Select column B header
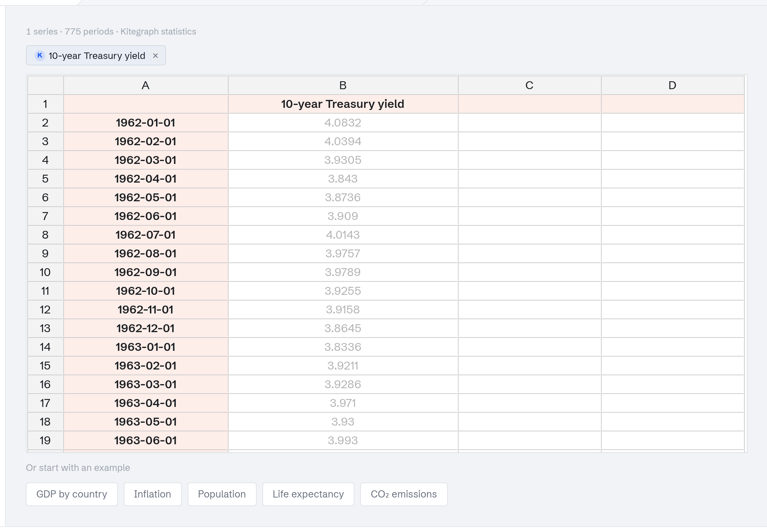The image size is (767, 532). click(343, 85)
